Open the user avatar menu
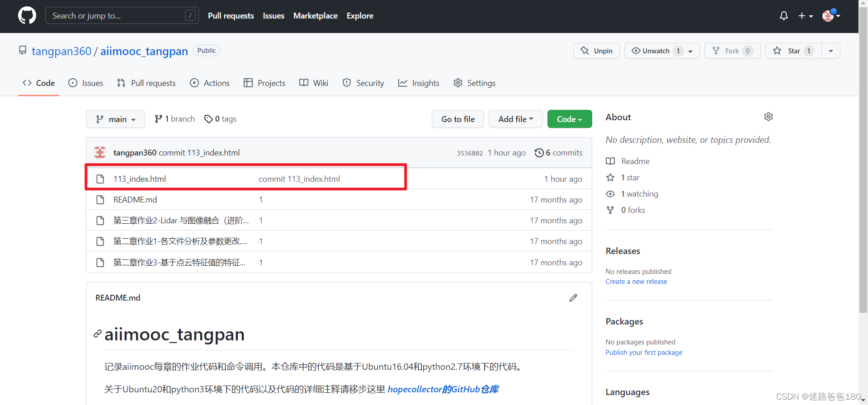Viewport: 868px width, 405px height. pyautogui.click(x=831, y=16)
